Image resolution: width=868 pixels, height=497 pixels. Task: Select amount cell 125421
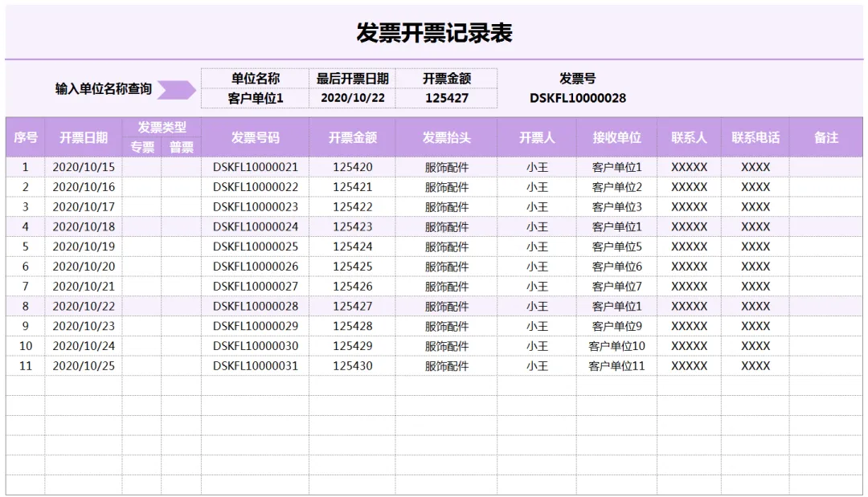coord(353,187)
